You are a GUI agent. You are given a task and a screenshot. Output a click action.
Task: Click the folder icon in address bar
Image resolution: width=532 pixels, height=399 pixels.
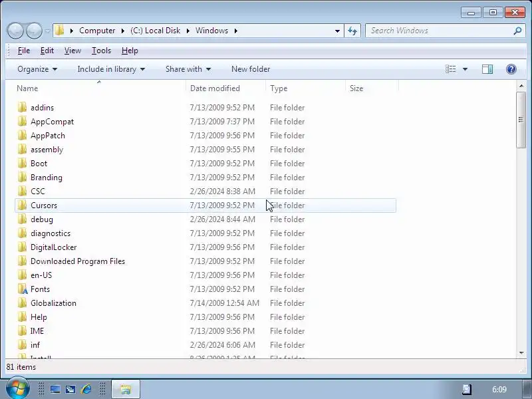point(60,31)
